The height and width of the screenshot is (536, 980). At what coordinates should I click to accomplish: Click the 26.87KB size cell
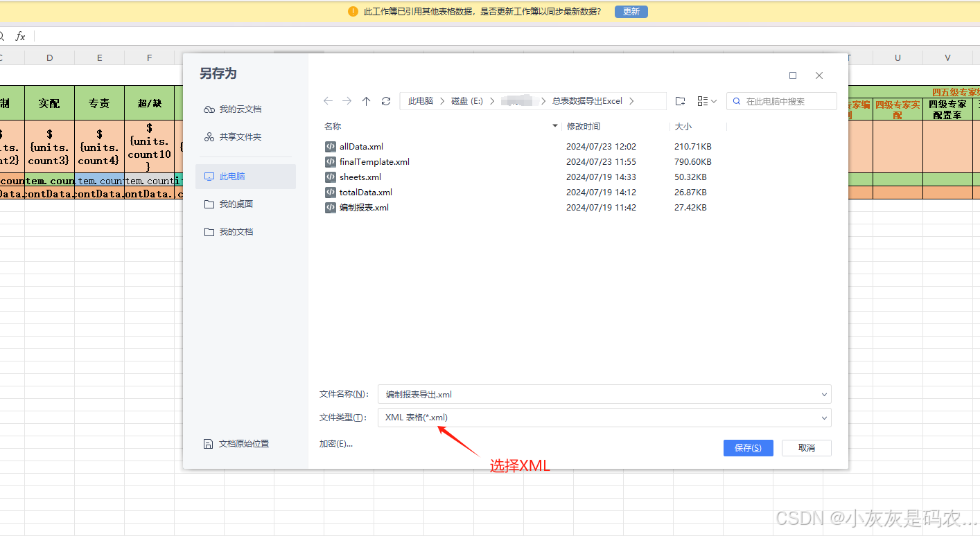[x=690, y=193]
